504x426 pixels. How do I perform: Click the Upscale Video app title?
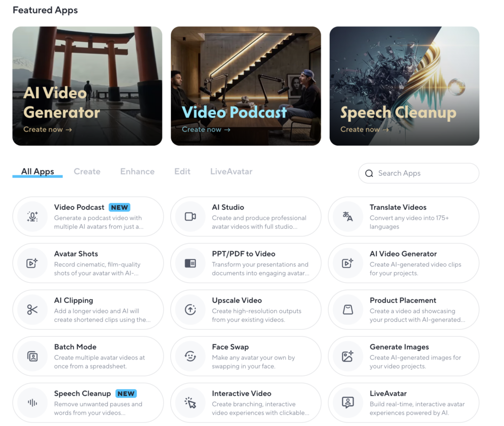[x=237, y=300]
